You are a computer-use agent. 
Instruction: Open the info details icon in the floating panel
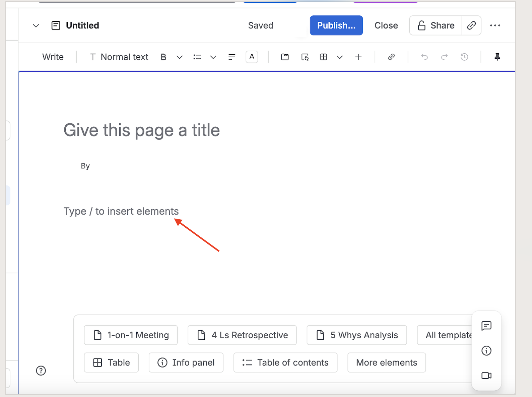486,351
